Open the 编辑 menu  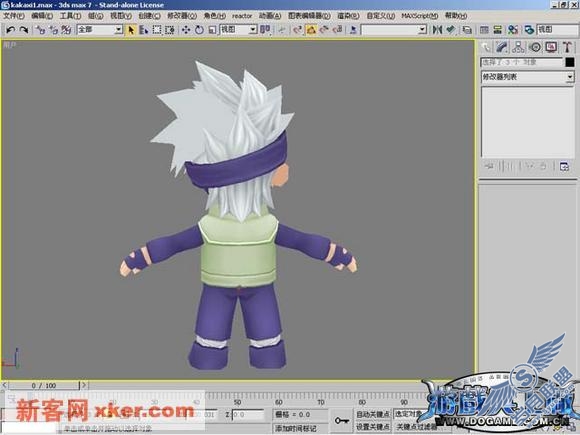pos(42,16)
